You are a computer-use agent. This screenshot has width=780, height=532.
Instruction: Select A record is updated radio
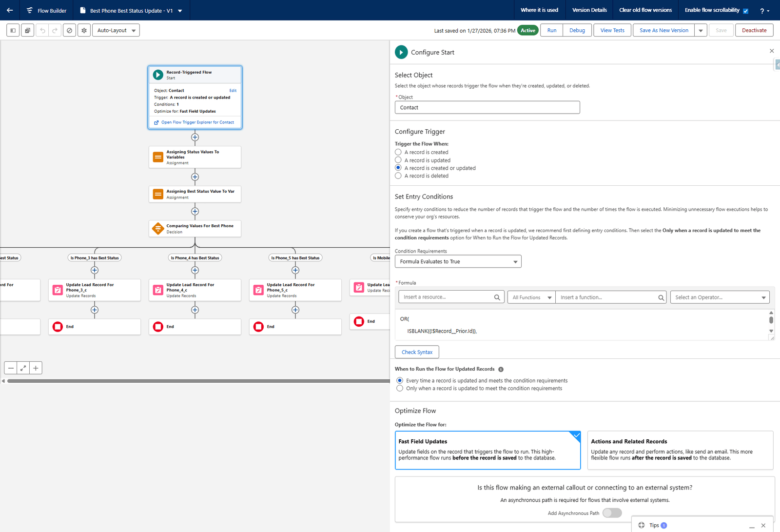click(x=398, y=160)
